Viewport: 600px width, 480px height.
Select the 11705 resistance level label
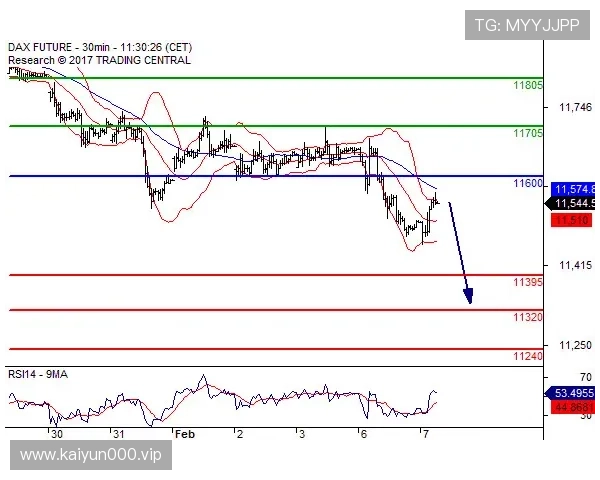tap(528, 133)
